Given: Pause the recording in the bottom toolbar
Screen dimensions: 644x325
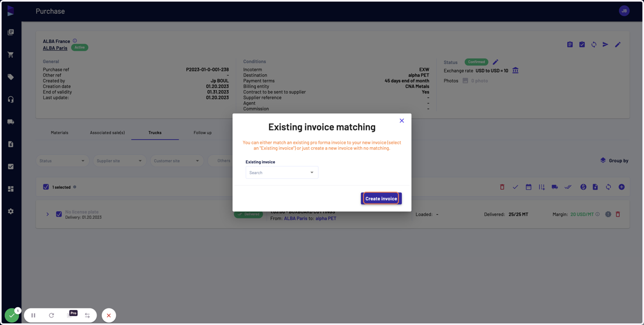Looking at the screenshot, I should click(x=33, y=315).
